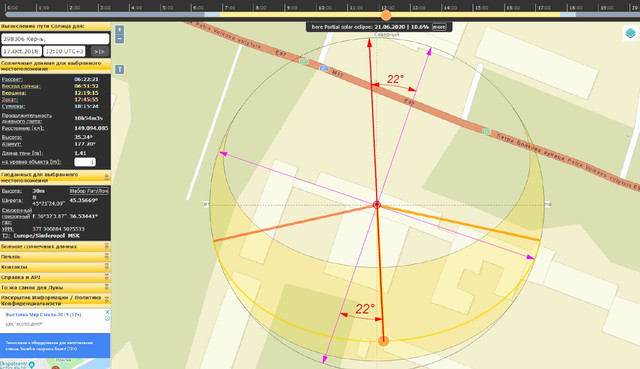This screenshot has width=640, height=369.
Task: Click the 'Восход солнца' sunrise link
Action: click(x=21, y=86)
